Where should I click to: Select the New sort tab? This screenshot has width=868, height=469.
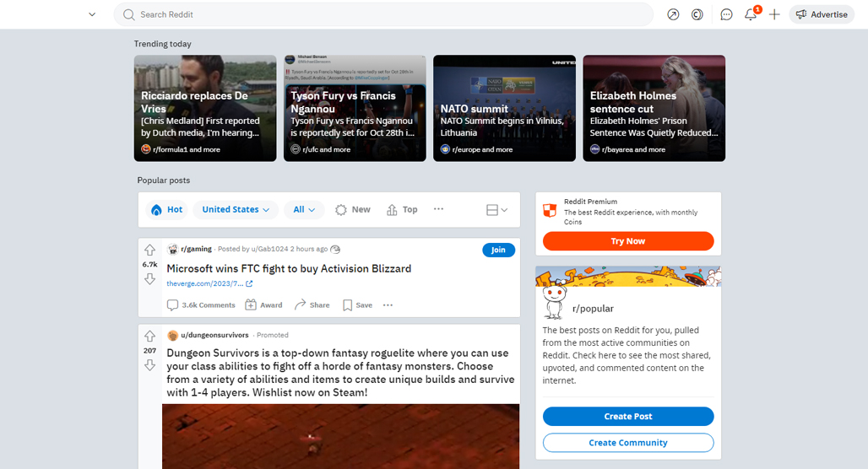[x=353, y=209]
